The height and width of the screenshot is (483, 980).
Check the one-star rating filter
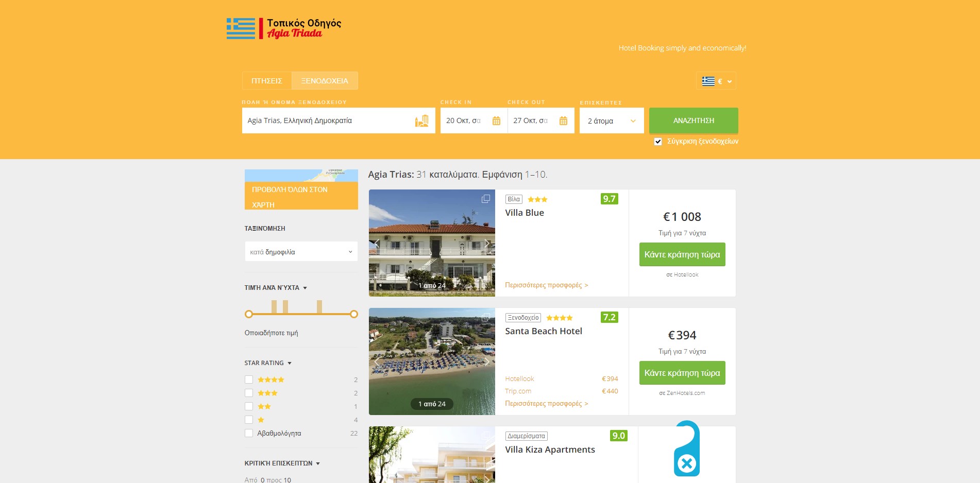tap(249, 420)
